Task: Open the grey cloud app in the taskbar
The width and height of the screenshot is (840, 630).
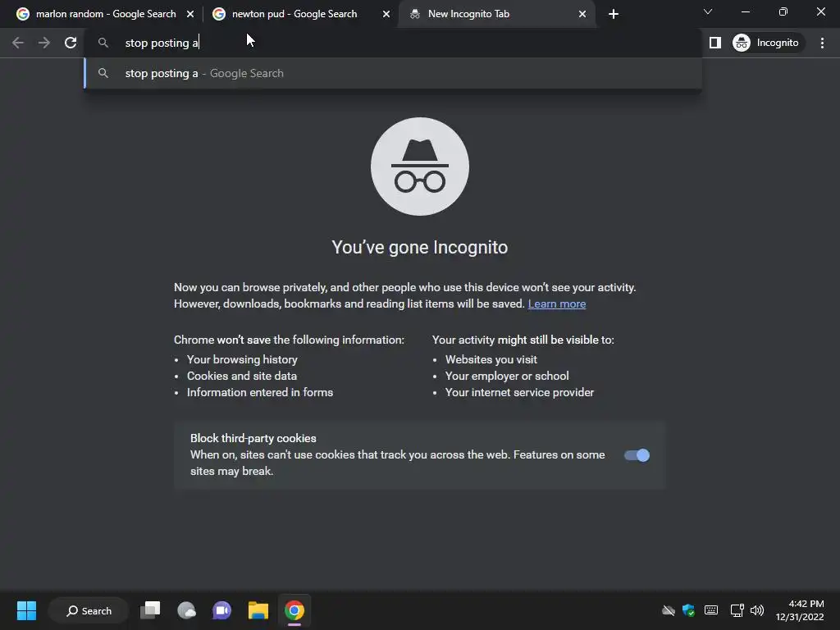Action: tap(186, 610)
